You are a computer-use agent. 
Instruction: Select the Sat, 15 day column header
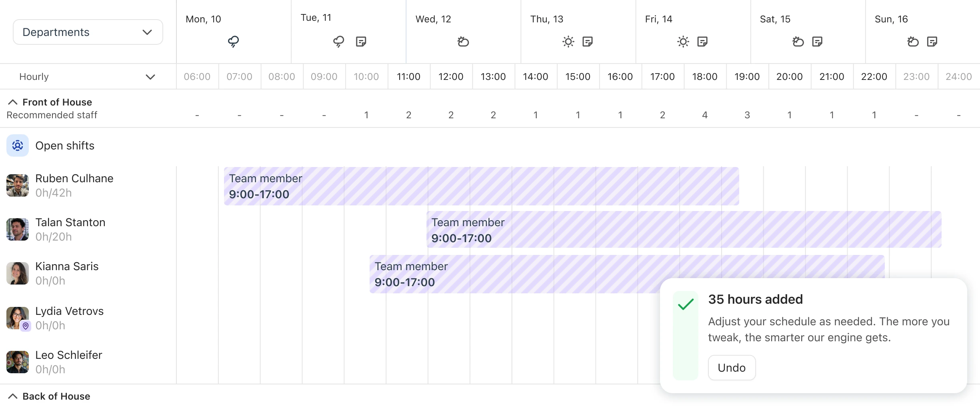pyautogui.click(x=808, y=32)
